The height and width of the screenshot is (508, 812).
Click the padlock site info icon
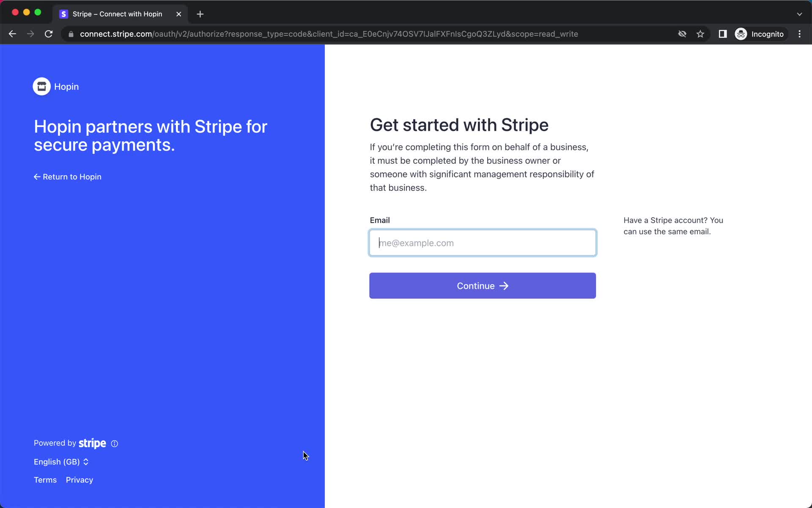click(x=71, y=34)
